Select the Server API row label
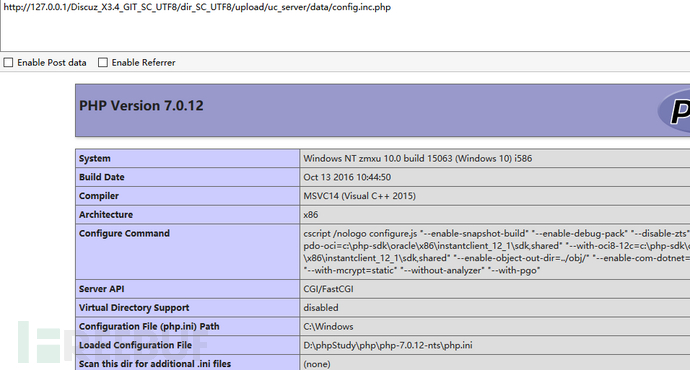 coord(102,289)
